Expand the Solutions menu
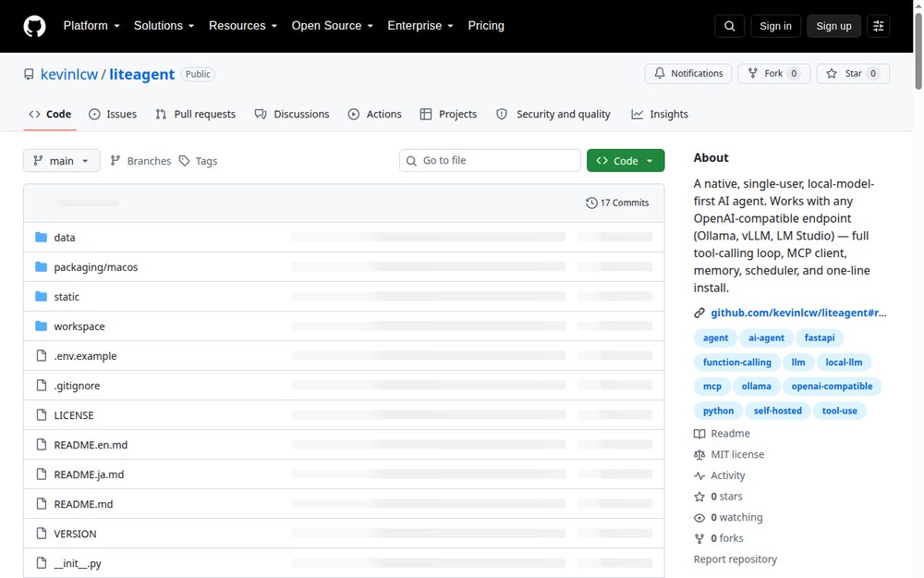 tap(164, 26)
